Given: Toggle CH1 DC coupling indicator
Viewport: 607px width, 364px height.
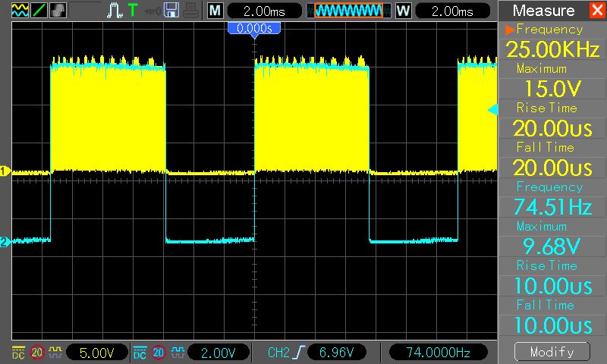Looking at the screenshot, I should [17, 353].
